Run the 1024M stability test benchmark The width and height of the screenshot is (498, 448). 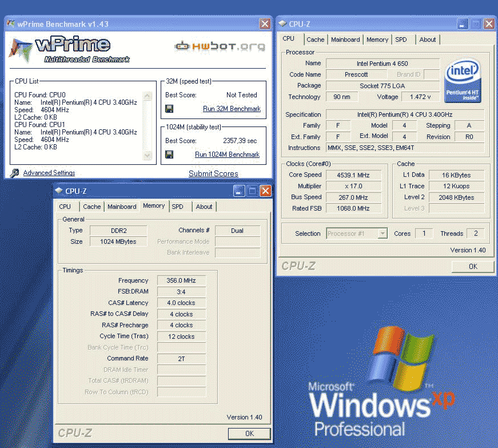tap(227, 154)
